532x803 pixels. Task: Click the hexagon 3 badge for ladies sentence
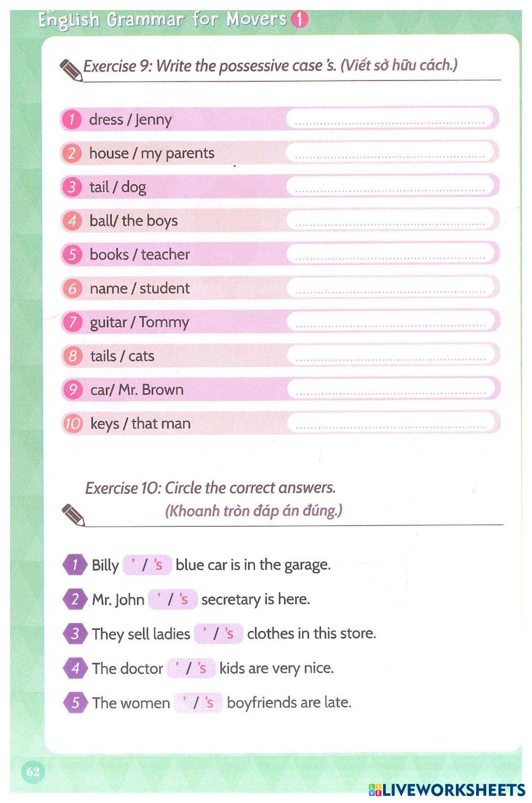[x=75, y=634]
